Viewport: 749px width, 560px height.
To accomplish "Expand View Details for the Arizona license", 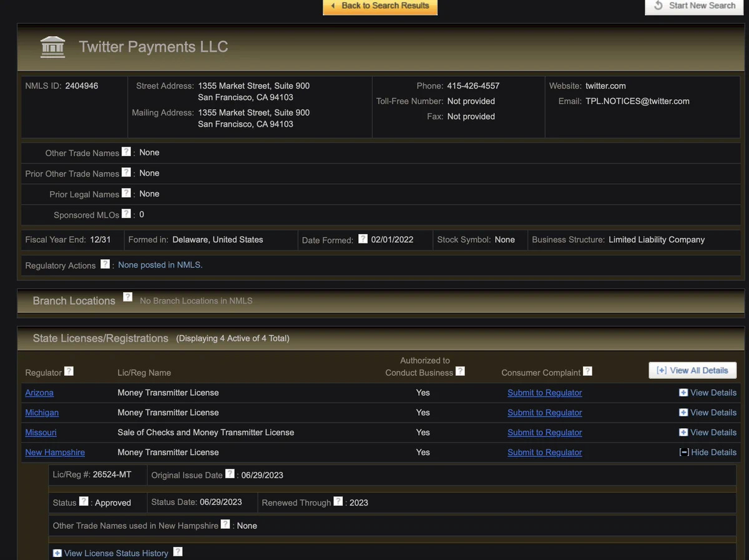I will [x=708, y=393].
